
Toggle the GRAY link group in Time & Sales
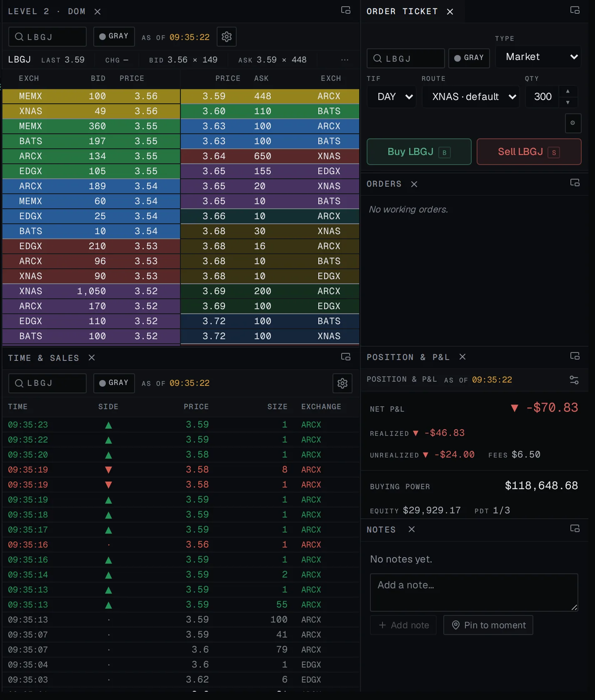tap(114, 383)
